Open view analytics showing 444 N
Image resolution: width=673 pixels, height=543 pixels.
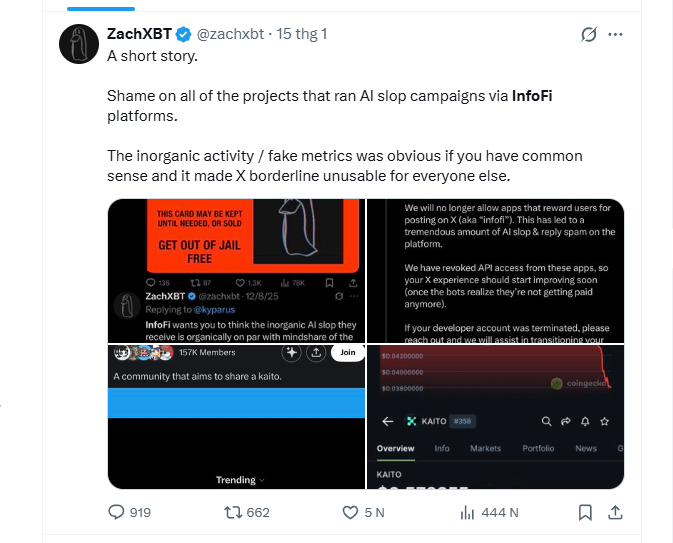pos(467,512)
